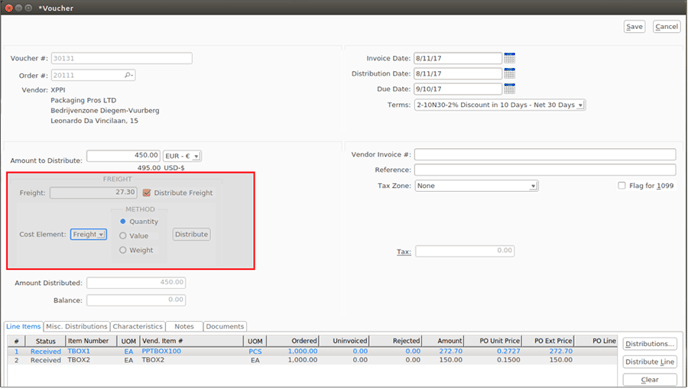Click the PCS UOM cell in row 1

point(255,351)
